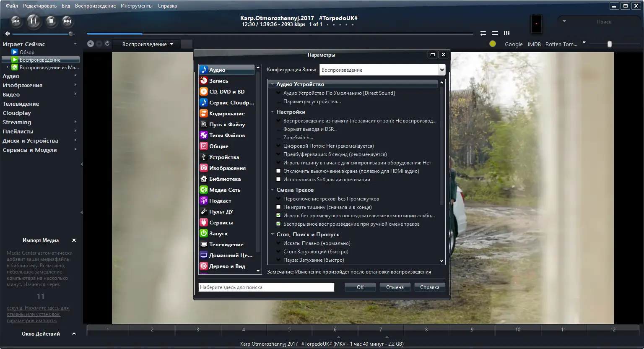Open the Подкаст settings category
The height and width of the screenshot is (349, 644).
click(x=226, y=201)
